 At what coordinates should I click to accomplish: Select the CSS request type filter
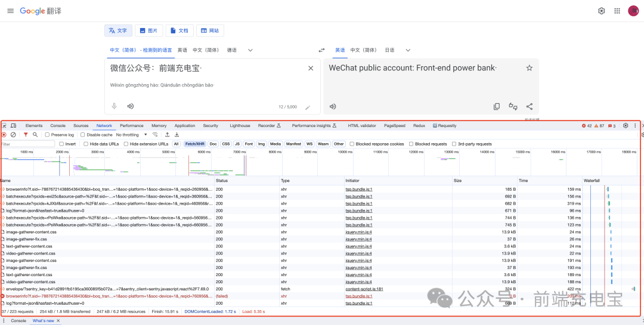click(225, 144)
